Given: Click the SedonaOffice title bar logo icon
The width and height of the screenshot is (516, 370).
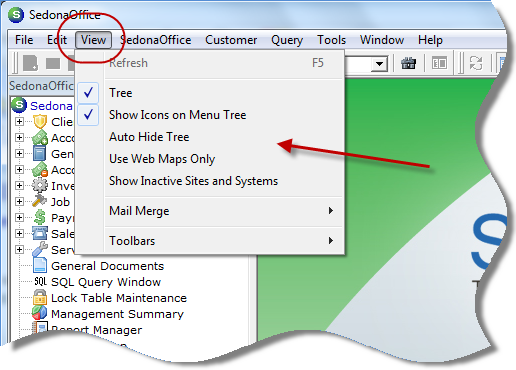Looking at the screenshot, I should click(x=16, y=15).
